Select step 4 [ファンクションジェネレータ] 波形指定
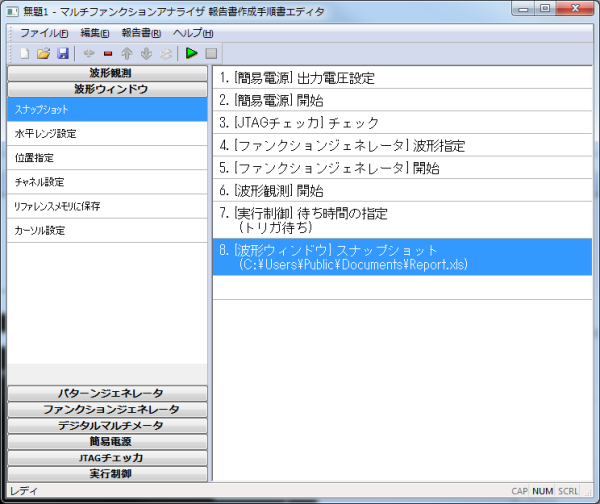 403,145
